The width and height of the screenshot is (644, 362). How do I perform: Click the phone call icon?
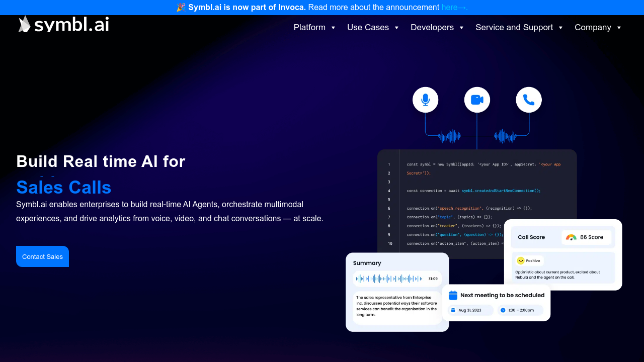pyautogui.click(x=528, y=100)
